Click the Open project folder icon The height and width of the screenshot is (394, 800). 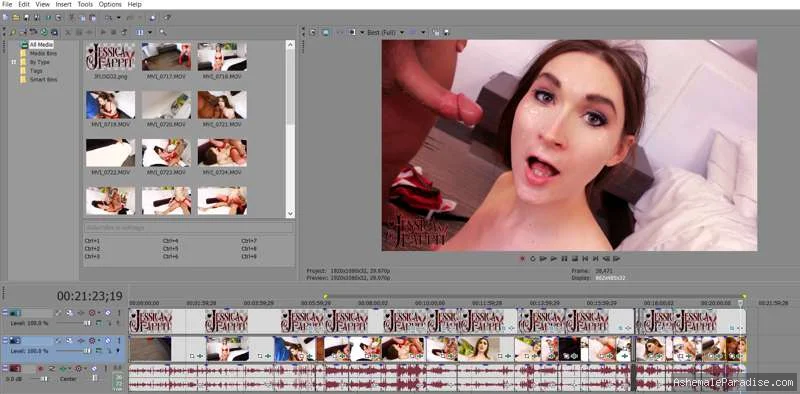pos(16,18)
